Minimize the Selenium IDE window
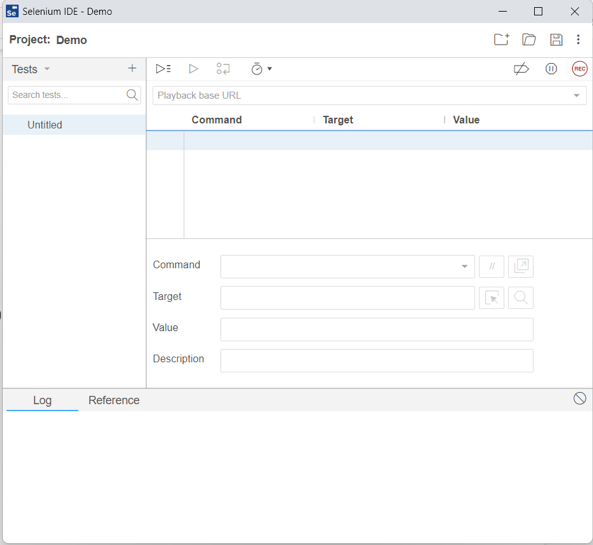The image size is (593, 545). pyautogui.click(x=503, y=11)
